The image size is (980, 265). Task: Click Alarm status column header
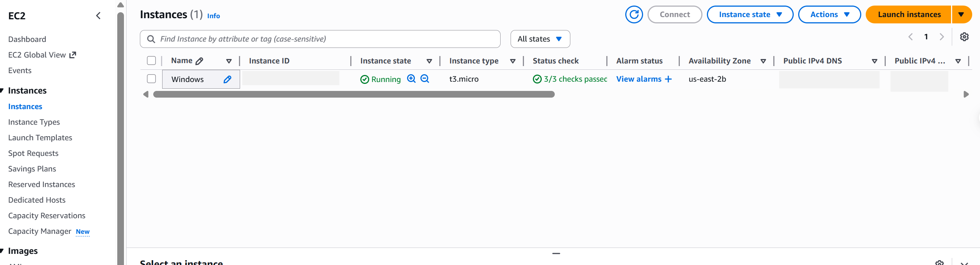click(639, 61)
